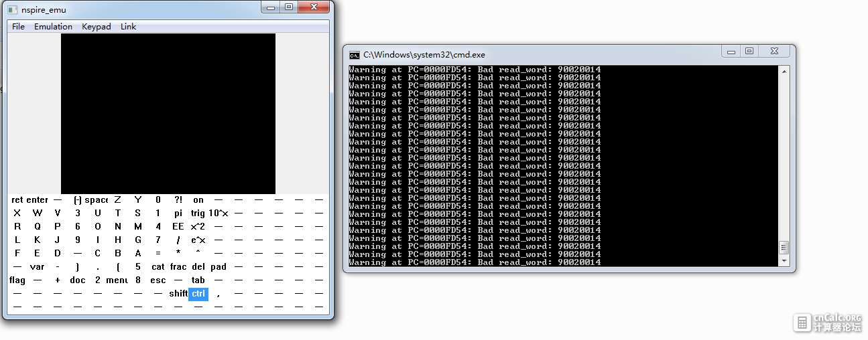
Task: Click the comma key beside ctrl
Action: [x=219, y=294]
